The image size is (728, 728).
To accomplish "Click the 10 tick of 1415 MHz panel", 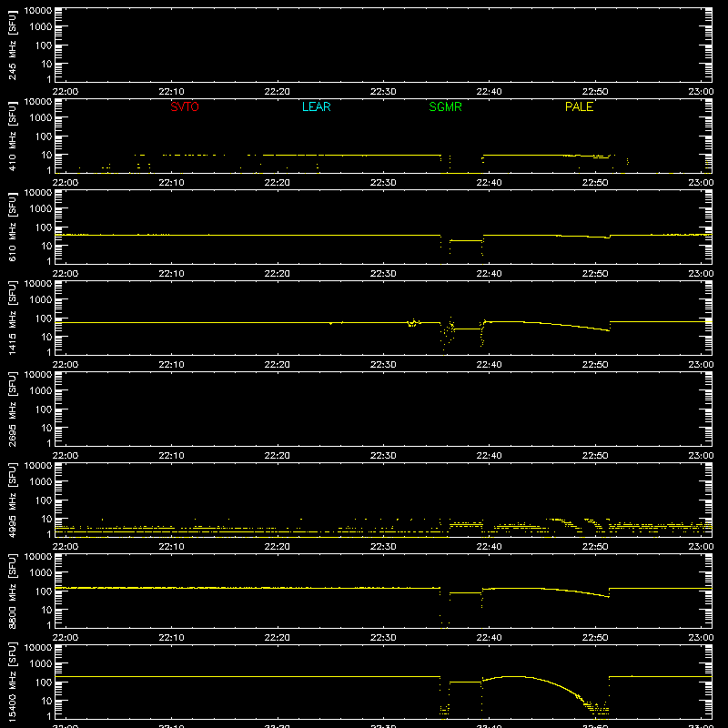I will pyautogui.click(x=46, y=337).
